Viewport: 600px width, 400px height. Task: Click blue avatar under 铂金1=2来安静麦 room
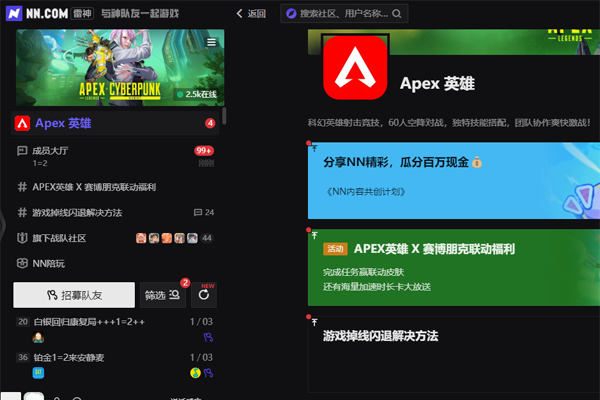point(38,373)
